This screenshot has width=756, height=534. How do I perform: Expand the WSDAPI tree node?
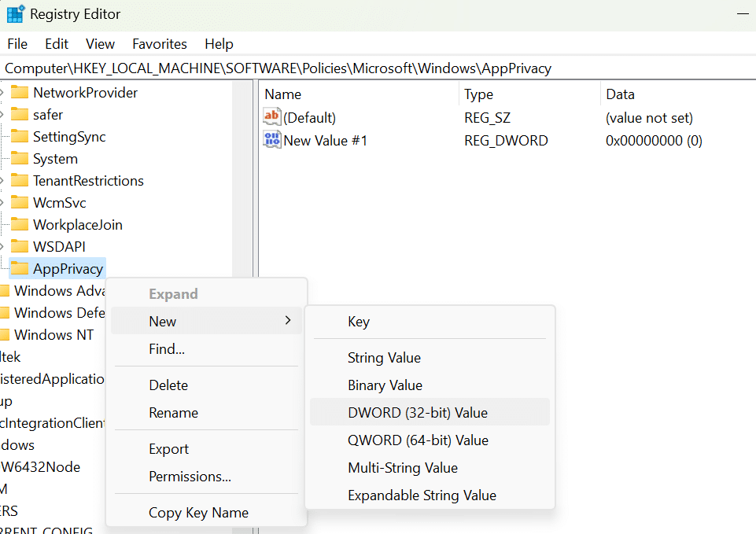[x=2, y=246]
